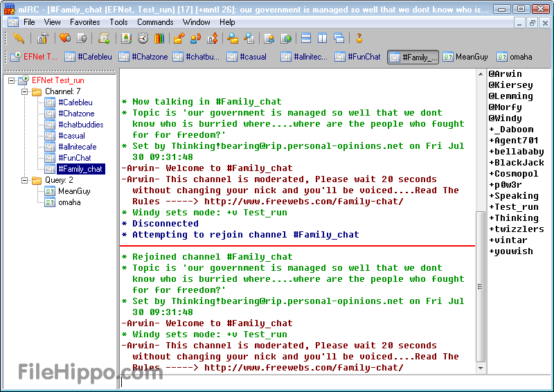Click the Tile Horizontal windows icon
This screenshot has height=392, width=554.
click(x=305, y=38)
